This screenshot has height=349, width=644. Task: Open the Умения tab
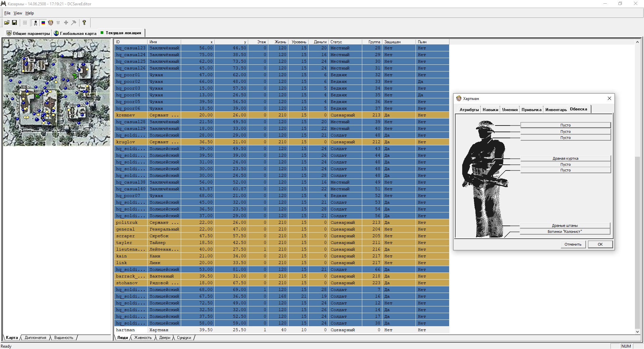[510, 110]
